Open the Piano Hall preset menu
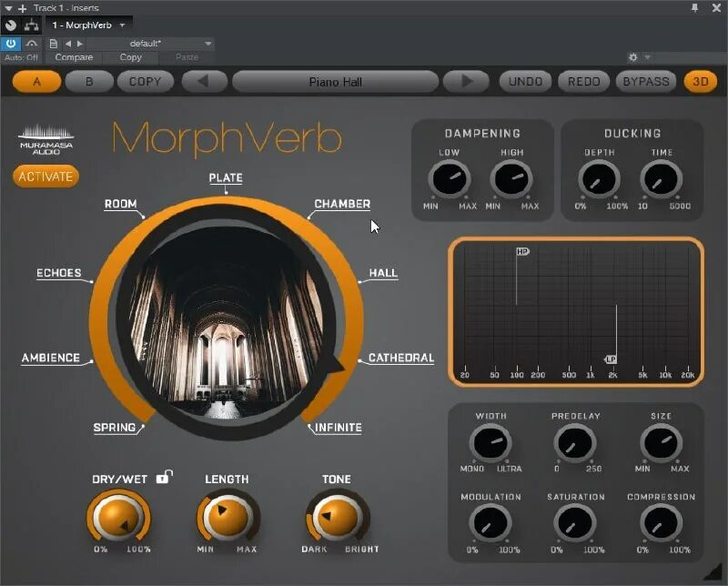 (x=335, y=82)
